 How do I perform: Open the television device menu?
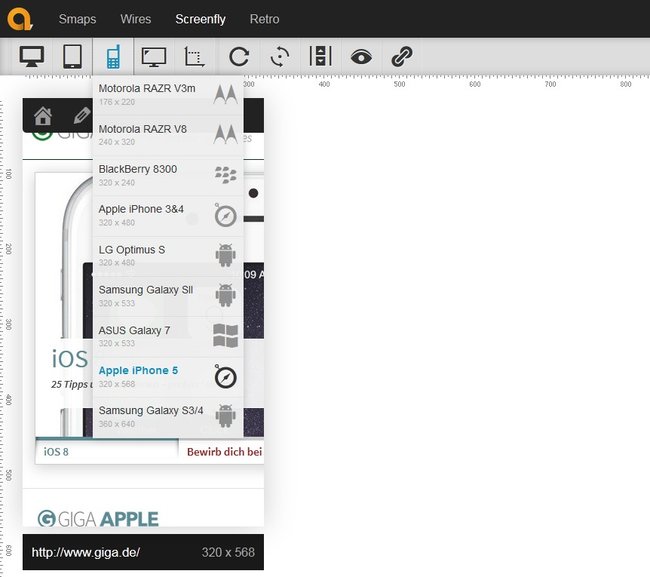pos(154,57)
